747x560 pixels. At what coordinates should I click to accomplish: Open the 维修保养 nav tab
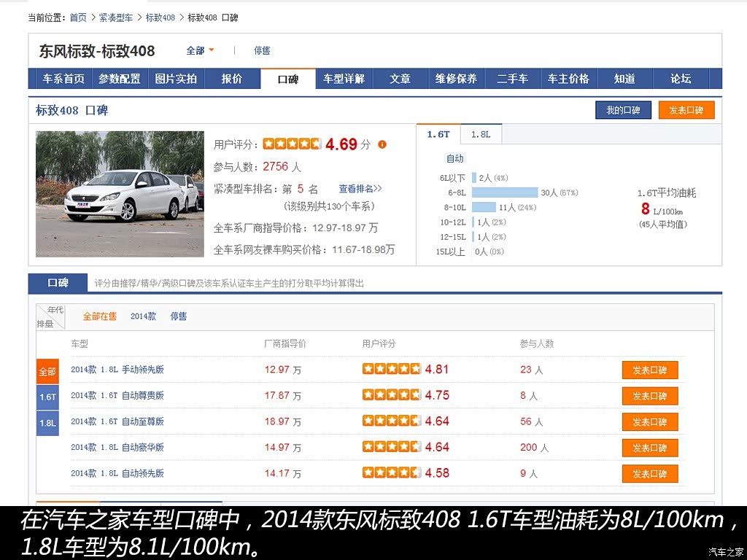tap(456, 79)
